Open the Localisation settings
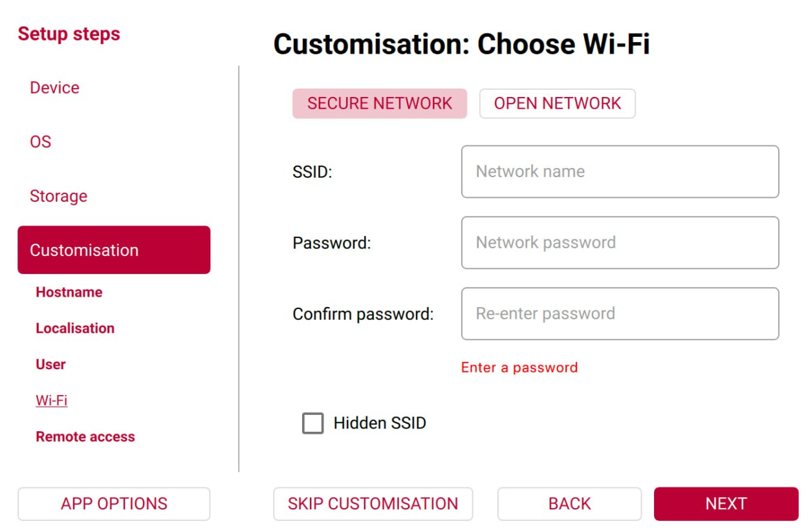 point(75,328)
